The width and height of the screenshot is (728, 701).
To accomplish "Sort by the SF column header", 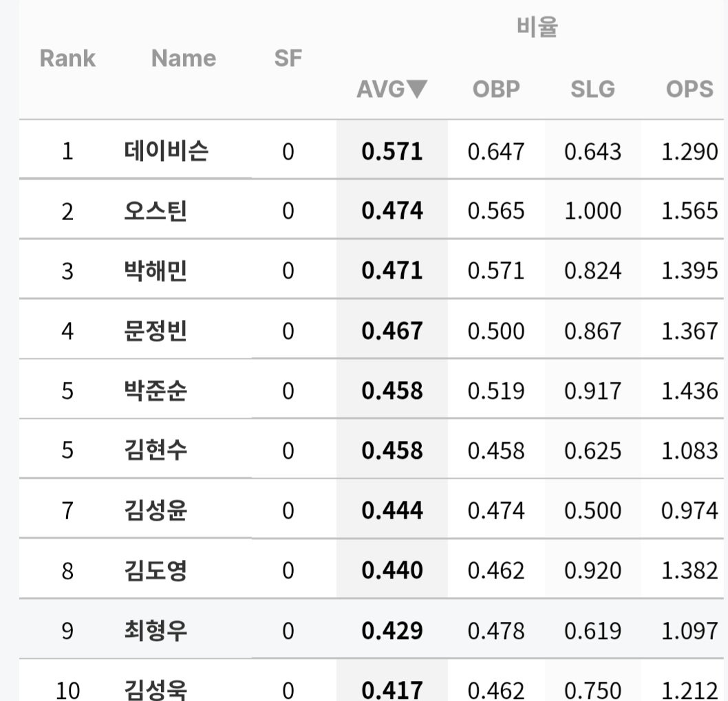I will click(288, 58).
